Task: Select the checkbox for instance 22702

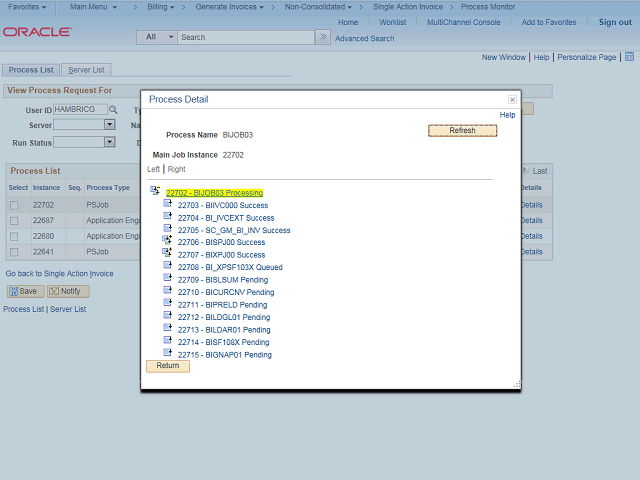Action: (x=14, y=205)
